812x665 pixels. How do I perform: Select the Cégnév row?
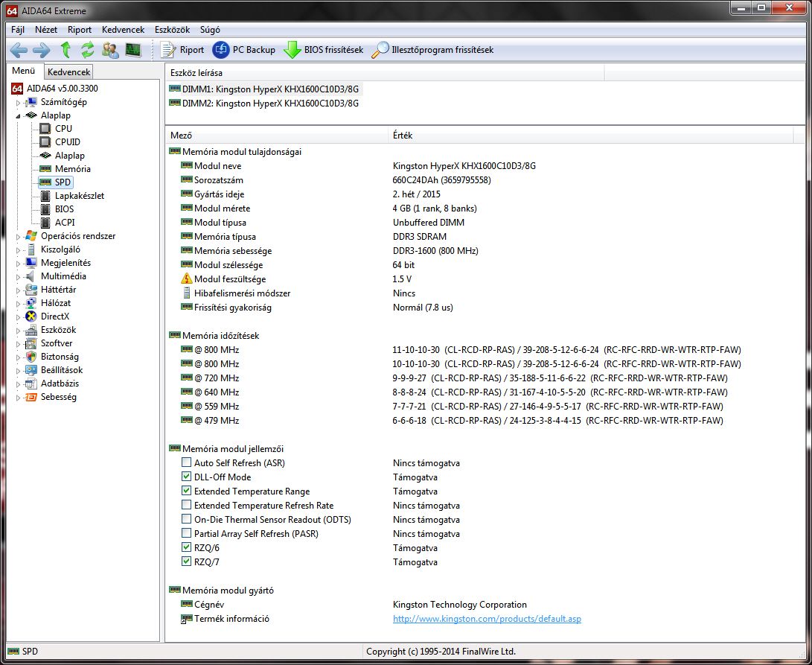click(354, 605)
